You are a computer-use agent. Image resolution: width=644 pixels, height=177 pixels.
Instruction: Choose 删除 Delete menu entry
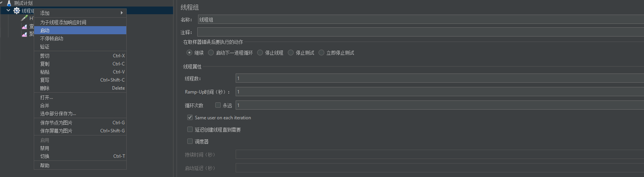[80, 88]
